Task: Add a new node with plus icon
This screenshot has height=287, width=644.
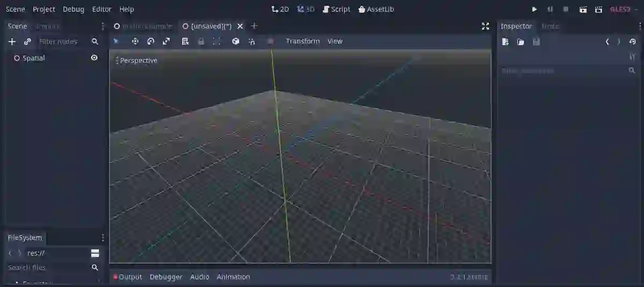Action: (12, 41)
